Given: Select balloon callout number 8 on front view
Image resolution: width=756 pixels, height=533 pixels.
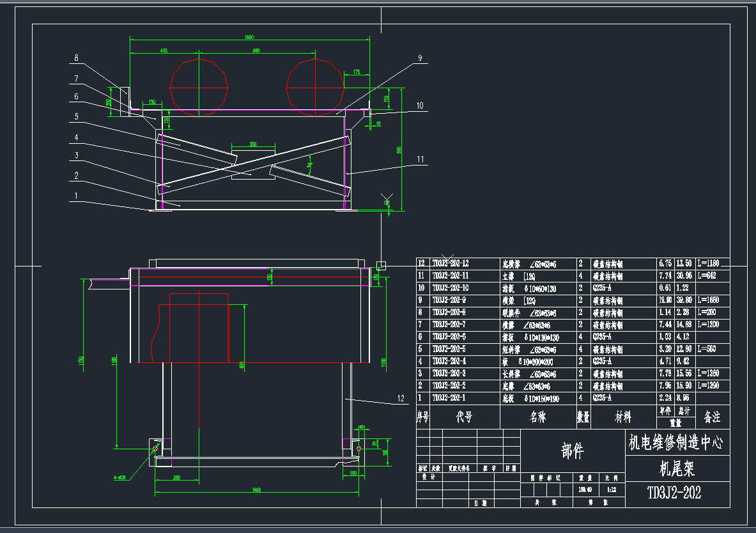Looking at the screenshot, I should coord(77,58).
